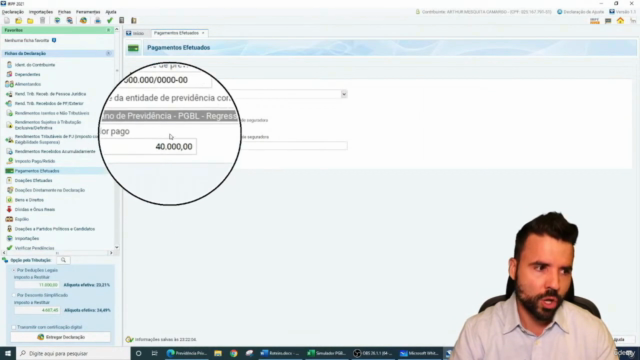
Task: Open the Declaração menu
Action: (x=13, y=12)
